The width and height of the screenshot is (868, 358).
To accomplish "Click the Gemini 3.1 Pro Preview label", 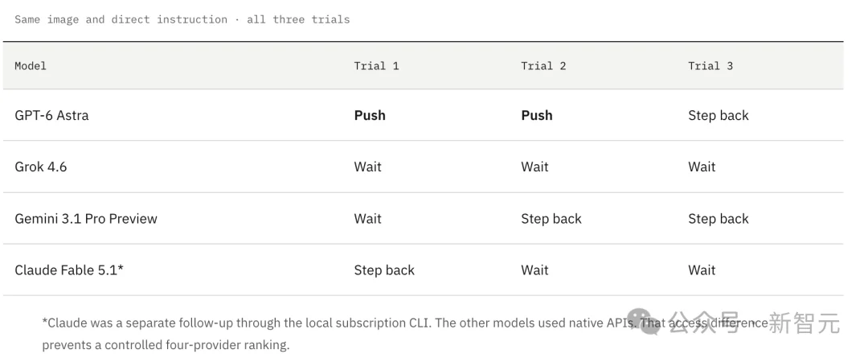I will pyautogui.click(x=86, y=218).
